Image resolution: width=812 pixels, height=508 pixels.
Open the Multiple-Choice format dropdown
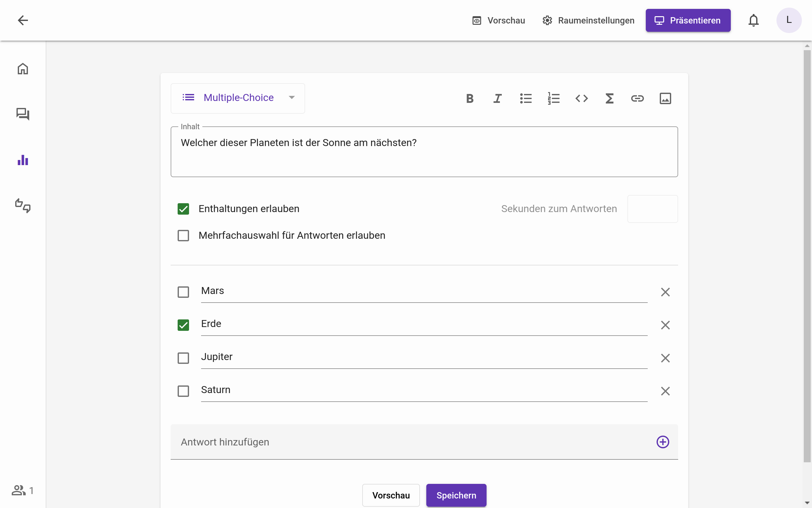coord(238,98)
